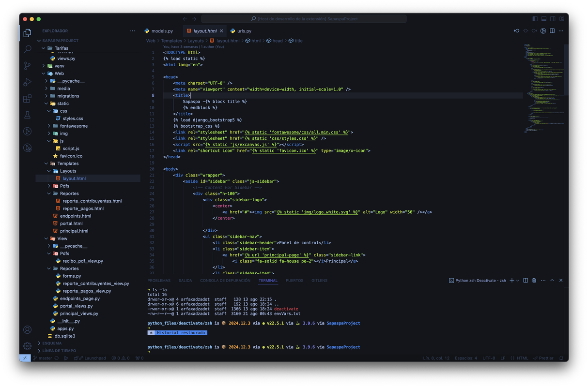Maximize the terminal panel size

[x=552, y=281]
